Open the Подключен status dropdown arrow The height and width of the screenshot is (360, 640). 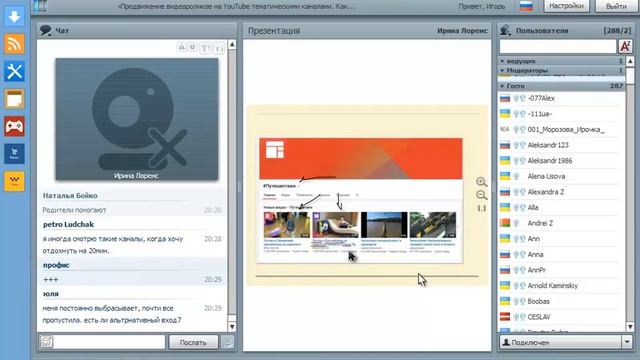pos(627,342)
